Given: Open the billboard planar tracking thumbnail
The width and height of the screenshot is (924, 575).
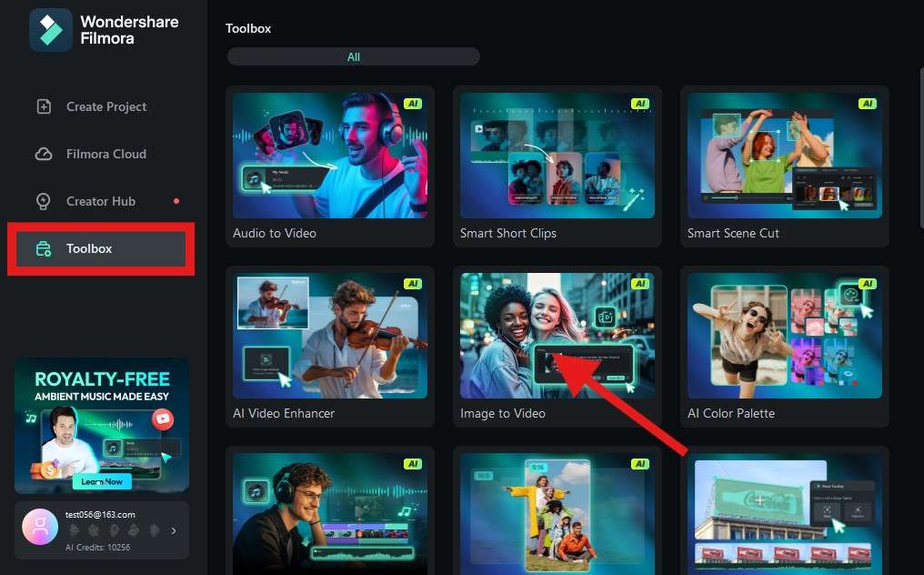Looking at the screenshot, I should coord(784,514).
